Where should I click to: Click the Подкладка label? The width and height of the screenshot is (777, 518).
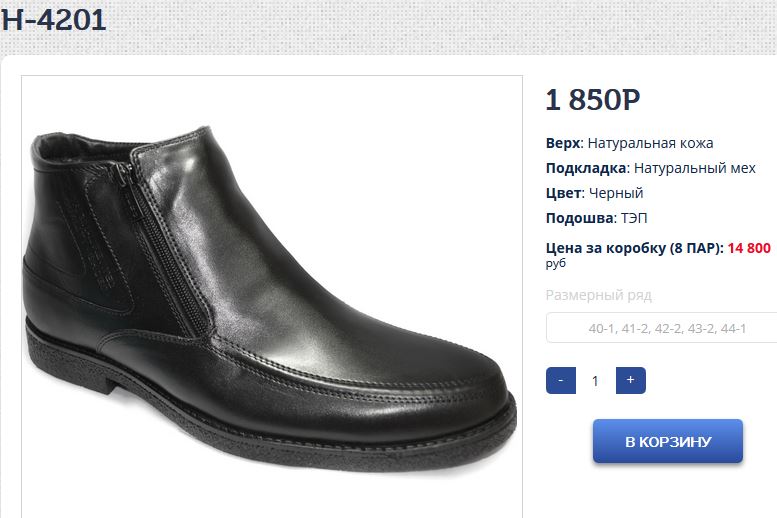pyautogui.click(x=586, y=168)
